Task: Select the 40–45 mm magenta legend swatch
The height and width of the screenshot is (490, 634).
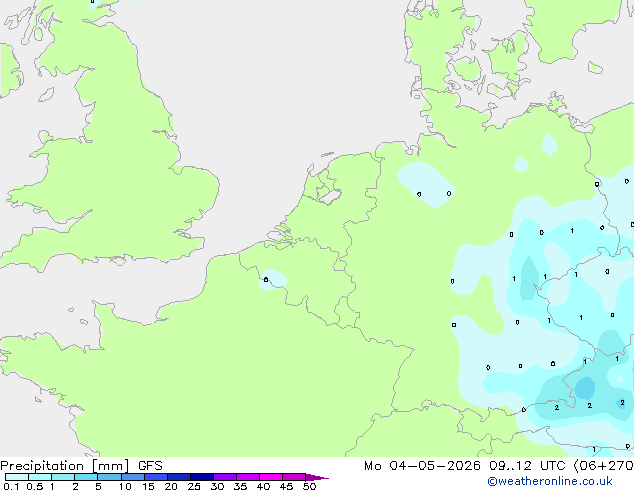Action: [x=271, y=477]
